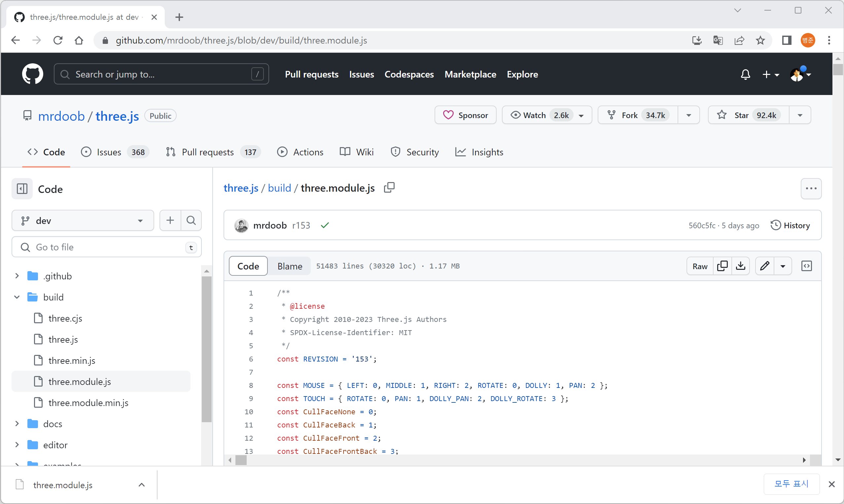Open the symbols panel icon

[806, 266]
